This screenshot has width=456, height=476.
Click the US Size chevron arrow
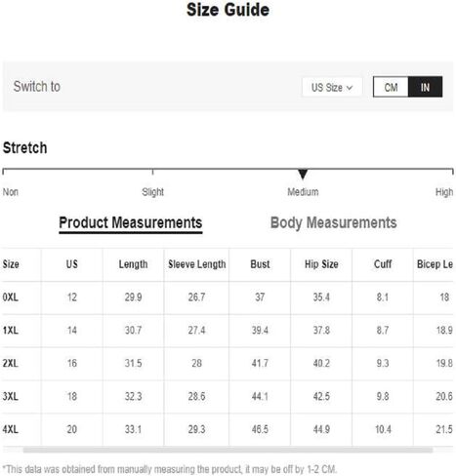[x=350, y=88]
